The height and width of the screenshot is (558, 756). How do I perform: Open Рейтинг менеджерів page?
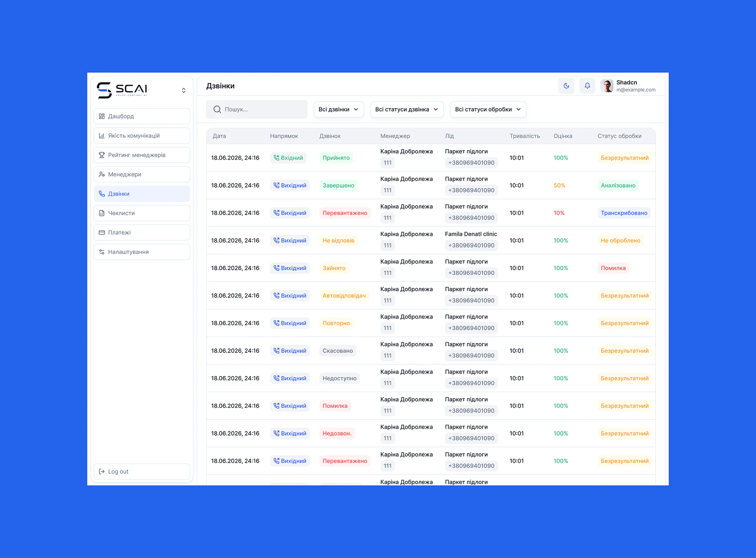142,155
